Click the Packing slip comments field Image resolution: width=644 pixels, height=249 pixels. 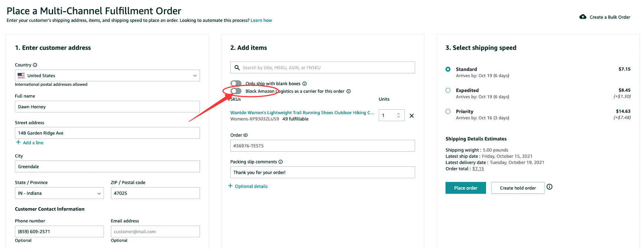[x=322, y=172]
